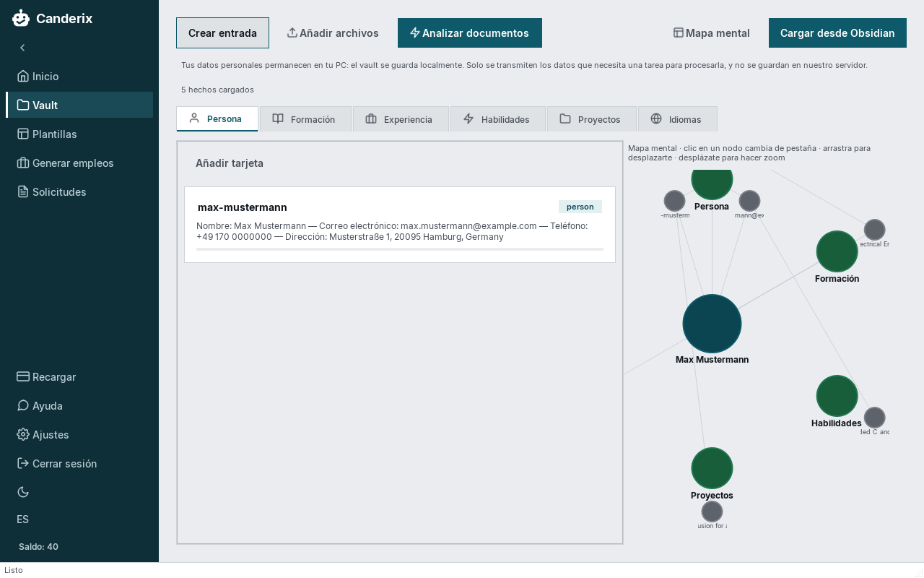Click Cargar desde Obsidian button
Viewport: 924px width, 578px height.
837,33
